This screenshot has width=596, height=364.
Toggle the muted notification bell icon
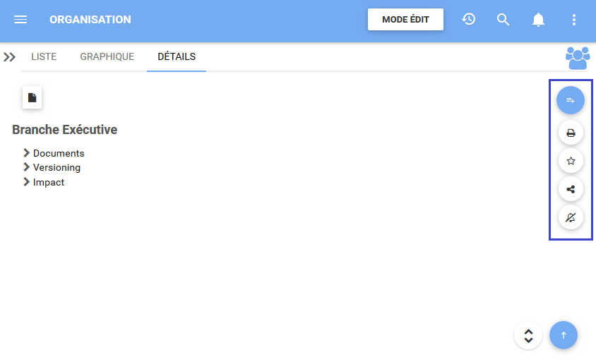click(571, 217)
